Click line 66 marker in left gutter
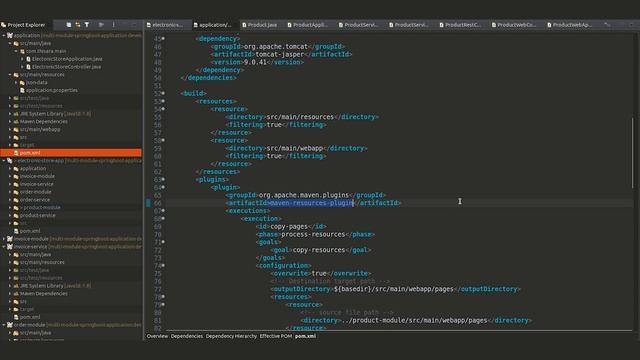Image resolution: width=640 pixels, height=360 pixels. coord(148,203)
